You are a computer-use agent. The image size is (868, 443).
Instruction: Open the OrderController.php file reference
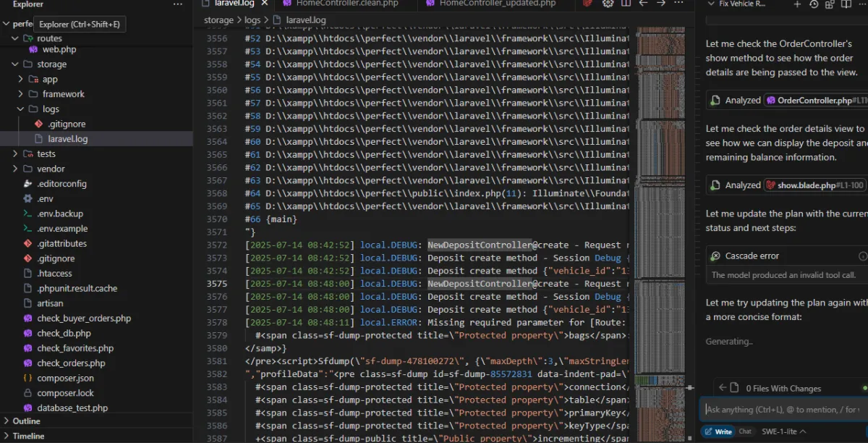[814, 101]
